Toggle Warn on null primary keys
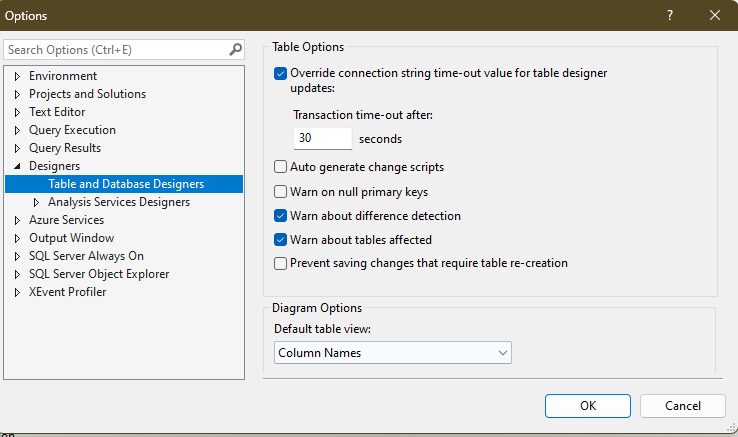The image size is (738, 437). 281,192
